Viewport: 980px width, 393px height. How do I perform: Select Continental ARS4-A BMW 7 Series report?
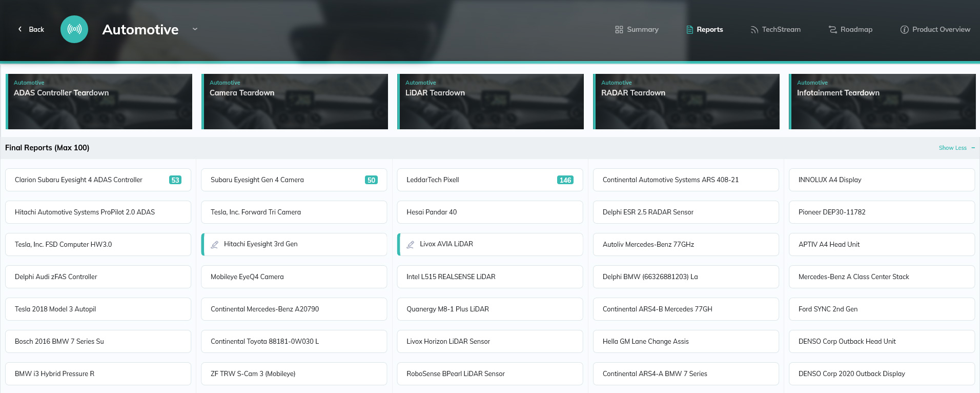[686, 374]
